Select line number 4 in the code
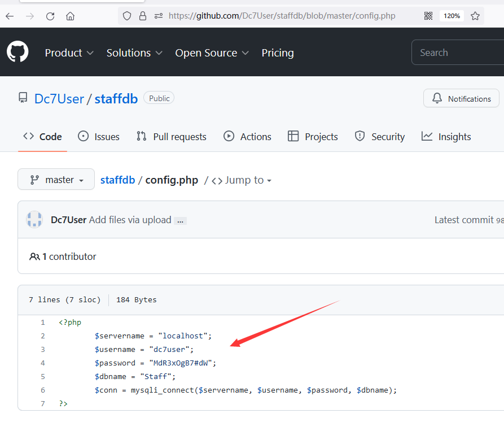Screen dimensions: 504x422 (42, 363)
